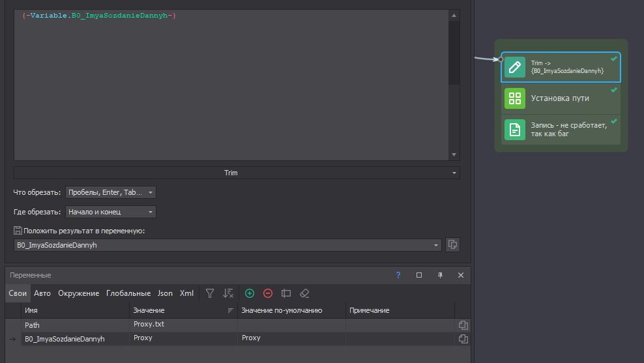Open the Окружение tab
Screen dimensions: 644x363
coord(78,293)
